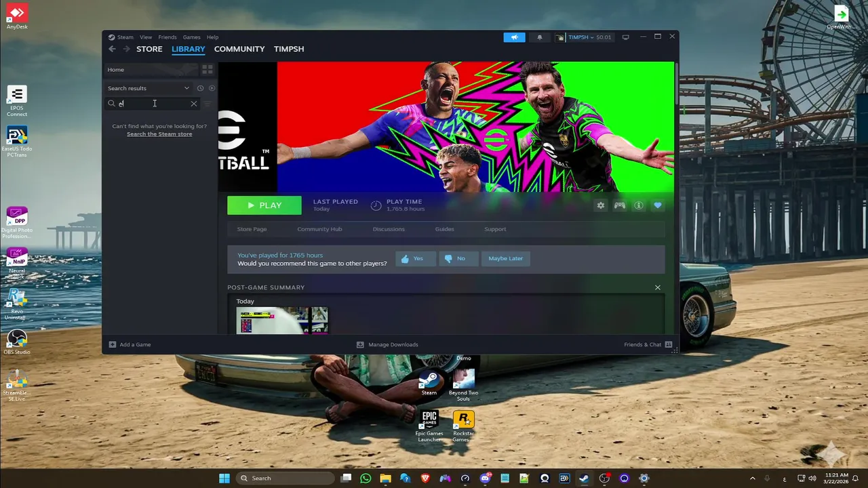Switch library to grid collections view
This screenshot has width=868, height=488.
coord(208,69)
